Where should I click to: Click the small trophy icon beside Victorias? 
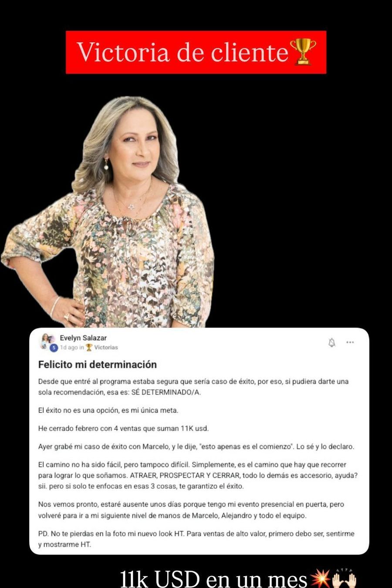(x=89, y=348)
